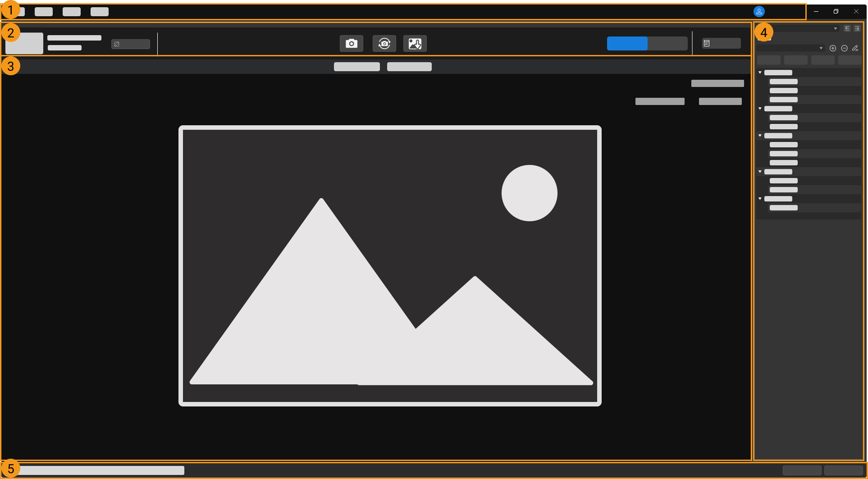
Task: Collapse the first parameter group triangle
Action: pos(760,72)
